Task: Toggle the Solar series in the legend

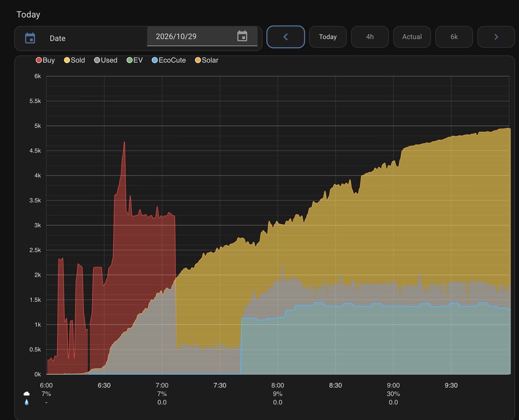Action: pos(207,60)
